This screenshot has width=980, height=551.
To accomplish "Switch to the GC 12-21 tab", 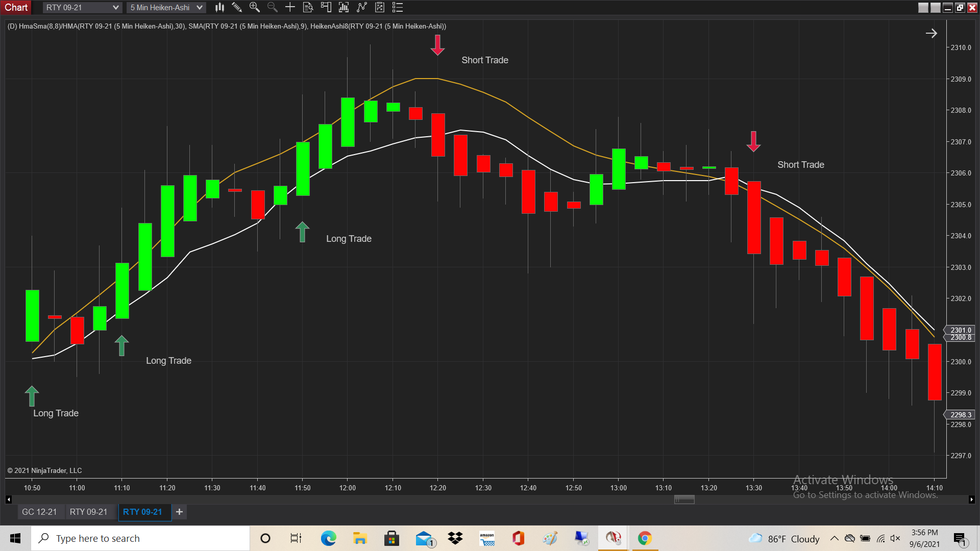I will coord(39,512).
